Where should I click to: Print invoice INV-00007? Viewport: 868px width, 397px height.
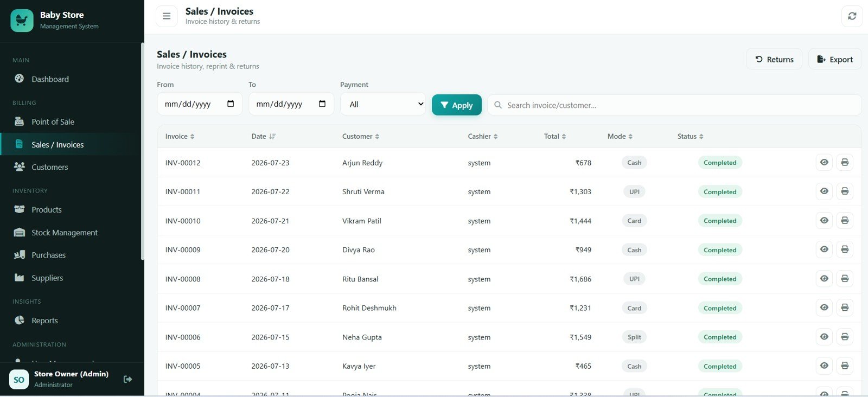[x=845, y=308]
